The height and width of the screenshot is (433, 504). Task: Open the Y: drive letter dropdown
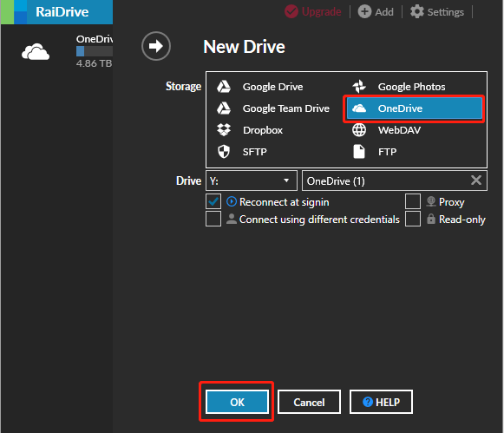point(252,180)
